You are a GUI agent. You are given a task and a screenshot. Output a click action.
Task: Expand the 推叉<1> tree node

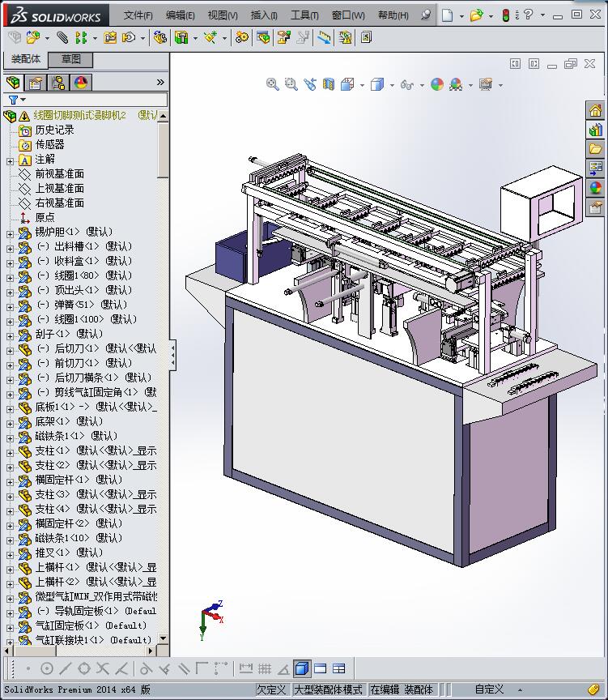coord(10,555)
